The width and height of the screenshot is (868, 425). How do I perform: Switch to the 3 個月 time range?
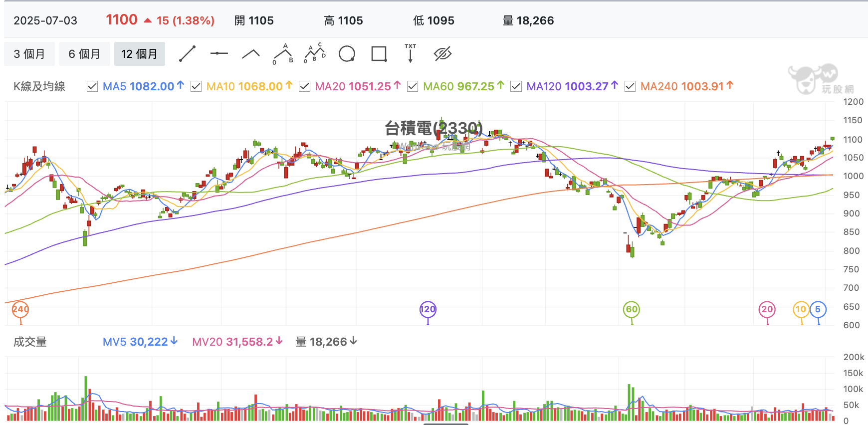tap(29, 54)
